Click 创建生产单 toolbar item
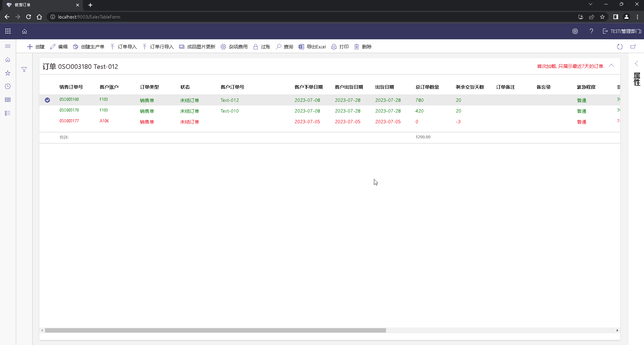Image resolution: width=644 pixels, height=345 pixels. (89, 47)
